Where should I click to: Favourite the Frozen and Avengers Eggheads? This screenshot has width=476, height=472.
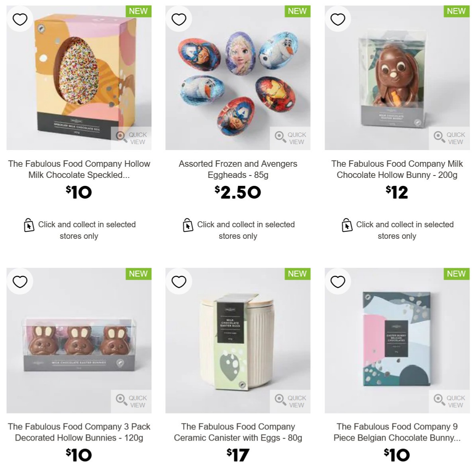tap(179, 19)
